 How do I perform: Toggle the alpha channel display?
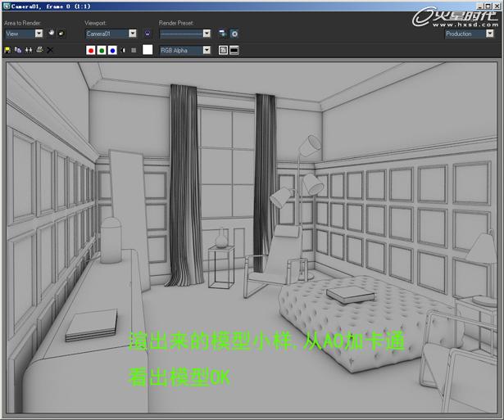click(x=123, y=50)
